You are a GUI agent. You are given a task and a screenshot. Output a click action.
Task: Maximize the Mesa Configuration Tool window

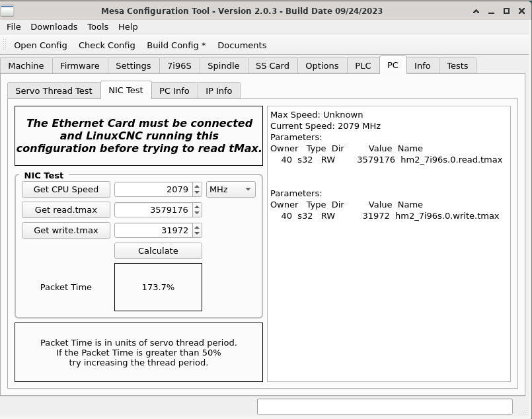coord(506,11)
